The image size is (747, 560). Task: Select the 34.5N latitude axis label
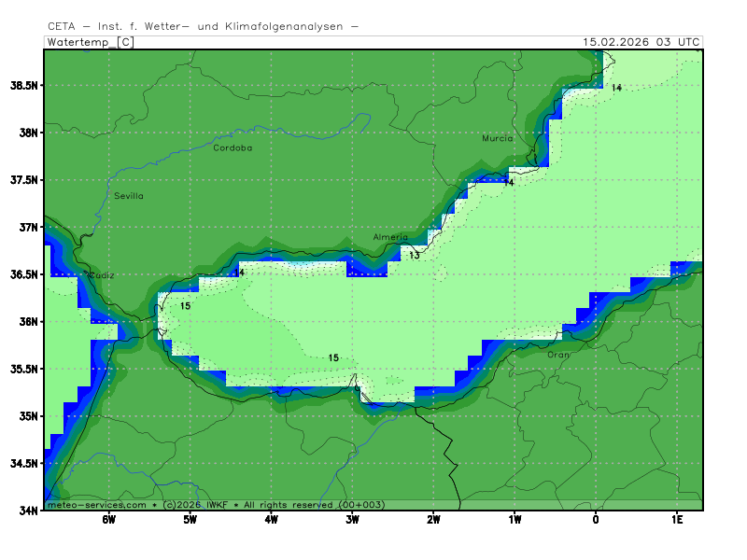(24, 464)
